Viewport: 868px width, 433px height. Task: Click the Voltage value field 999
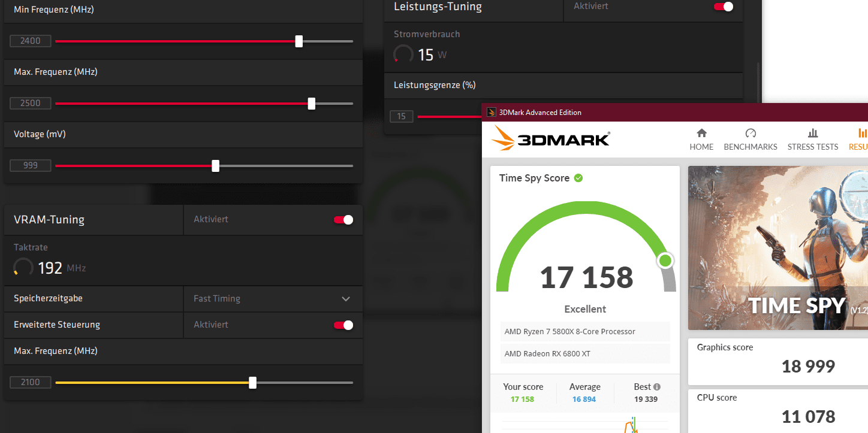click(31, 165)
